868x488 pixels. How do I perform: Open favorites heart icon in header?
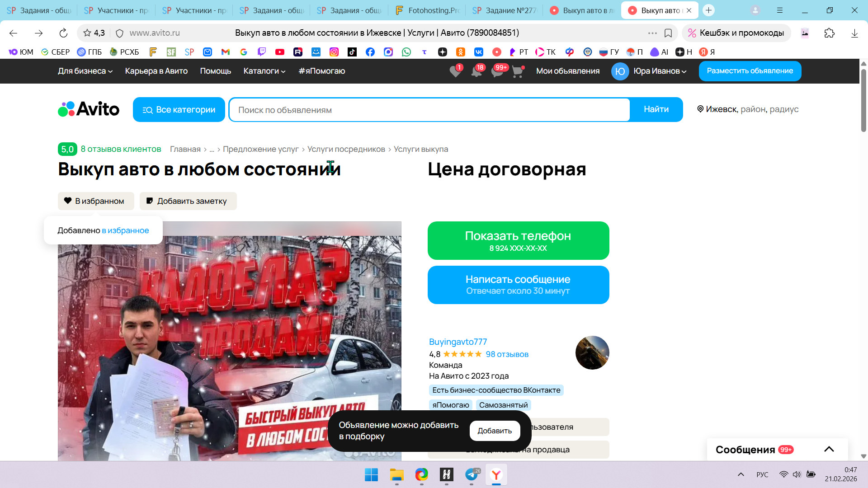tap(455, 71)
